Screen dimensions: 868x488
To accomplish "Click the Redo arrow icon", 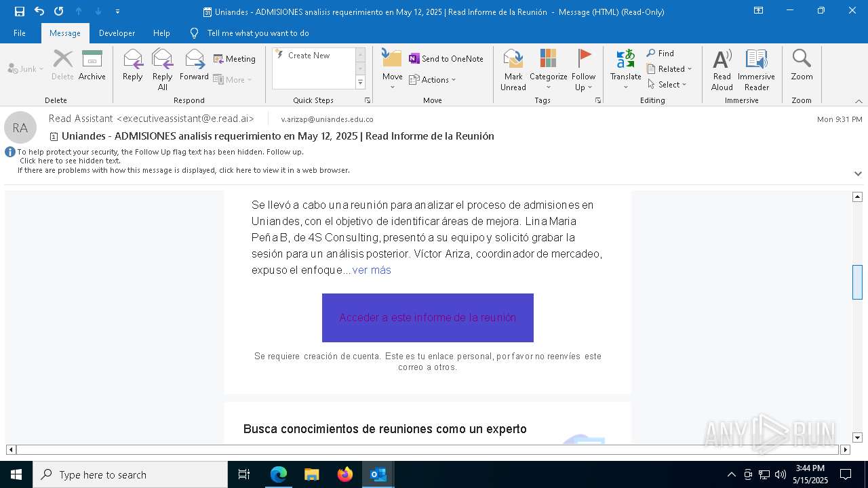I will (59, 12).
